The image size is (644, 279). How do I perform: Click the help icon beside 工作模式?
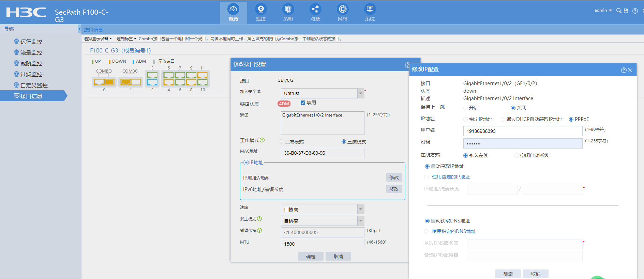coord(262,140)
